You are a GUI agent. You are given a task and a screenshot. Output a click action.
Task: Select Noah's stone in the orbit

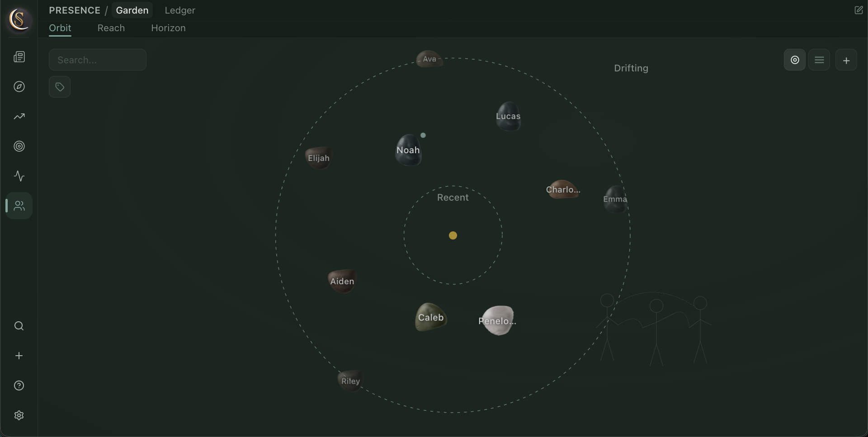(x=409, y=150)
